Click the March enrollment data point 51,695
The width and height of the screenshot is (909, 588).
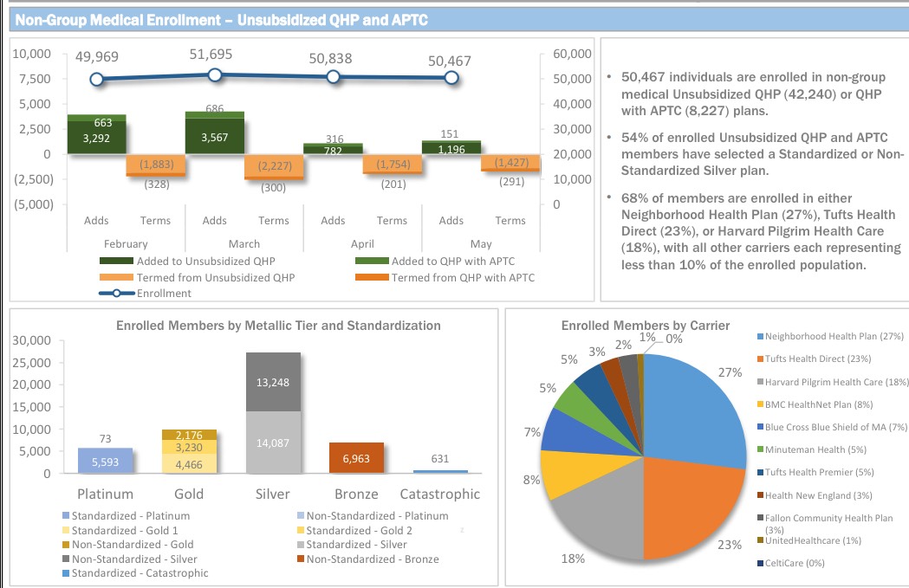(x=215, y=75)
